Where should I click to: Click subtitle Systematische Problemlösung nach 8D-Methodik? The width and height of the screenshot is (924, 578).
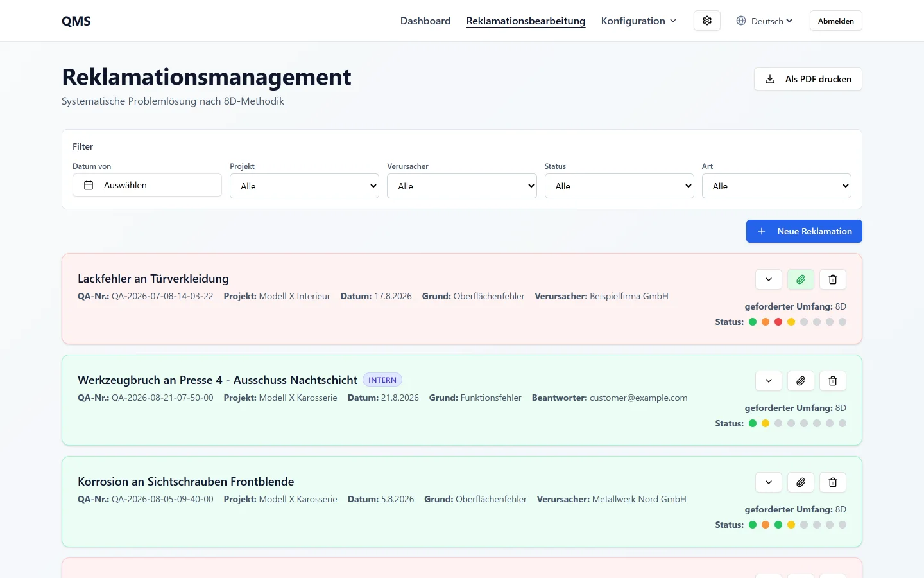[173, 101]
